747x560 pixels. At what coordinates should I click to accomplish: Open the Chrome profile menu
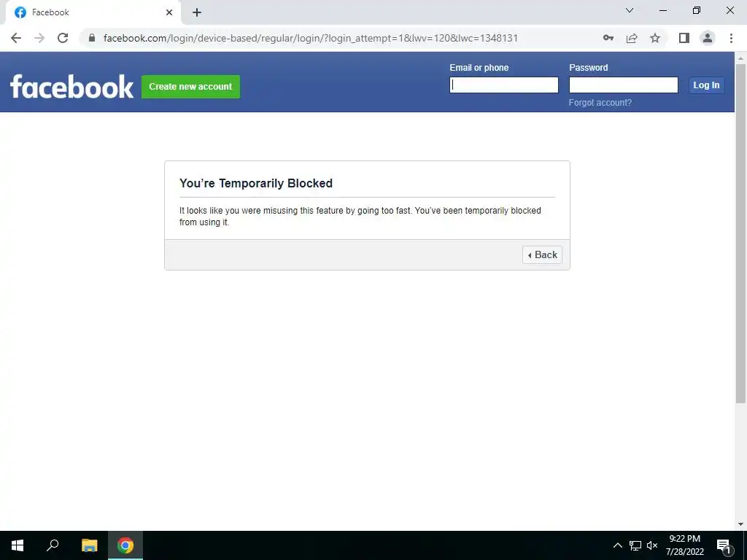[708, 38]
